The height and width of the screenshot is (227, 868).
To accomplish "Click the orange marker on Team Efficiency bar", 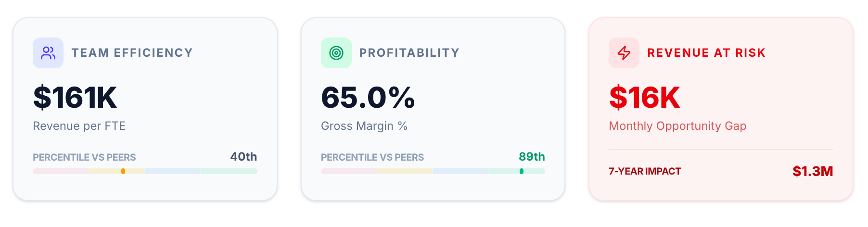I will [123, 171].
